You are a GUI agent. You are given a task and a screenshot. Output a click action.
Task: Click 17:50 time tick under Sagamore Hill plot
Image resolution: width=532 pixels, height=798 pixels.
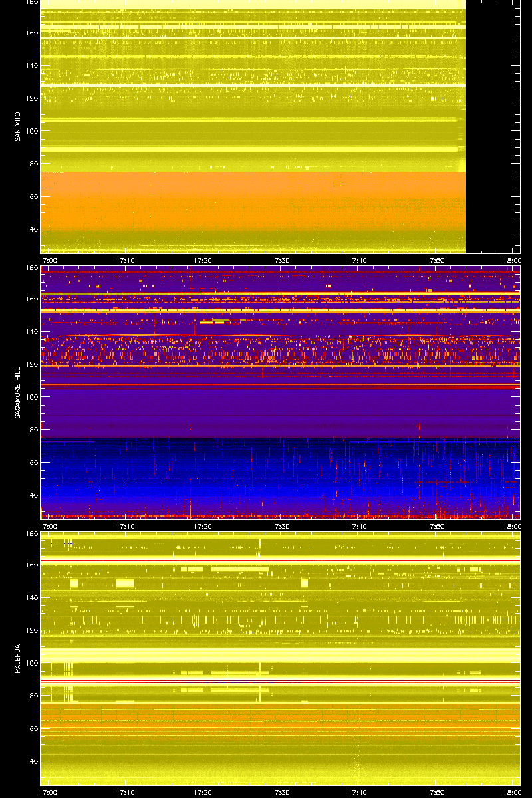[436, 526]
